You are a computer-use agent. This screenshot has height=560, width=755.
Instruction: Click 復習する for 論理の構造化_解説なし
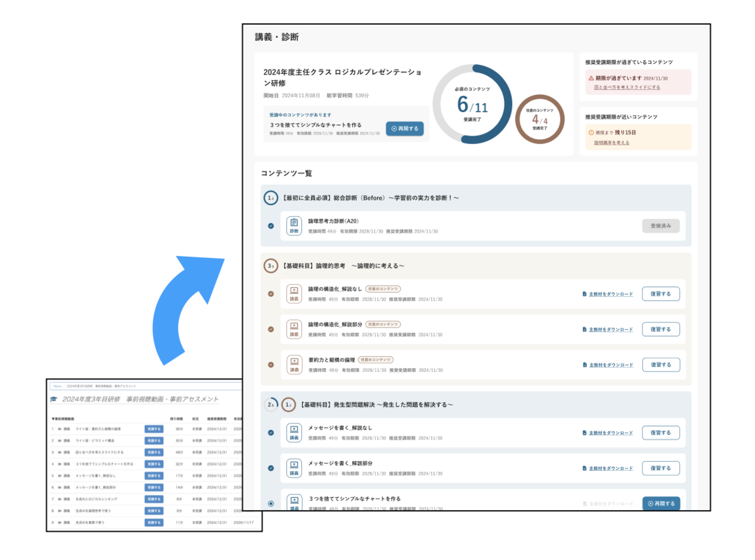(x=661, y=294)
